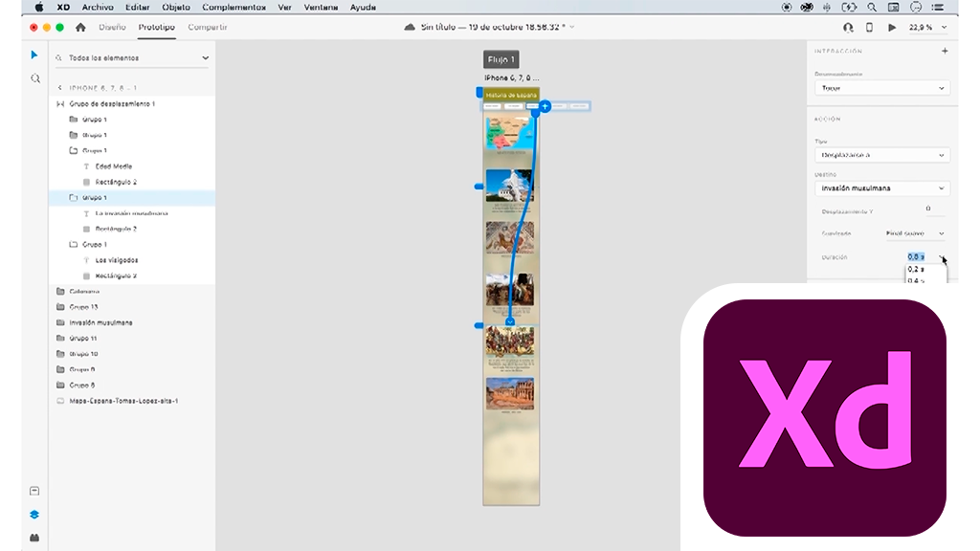Open the Tocar trigger dropdown

tap(881, 88)
